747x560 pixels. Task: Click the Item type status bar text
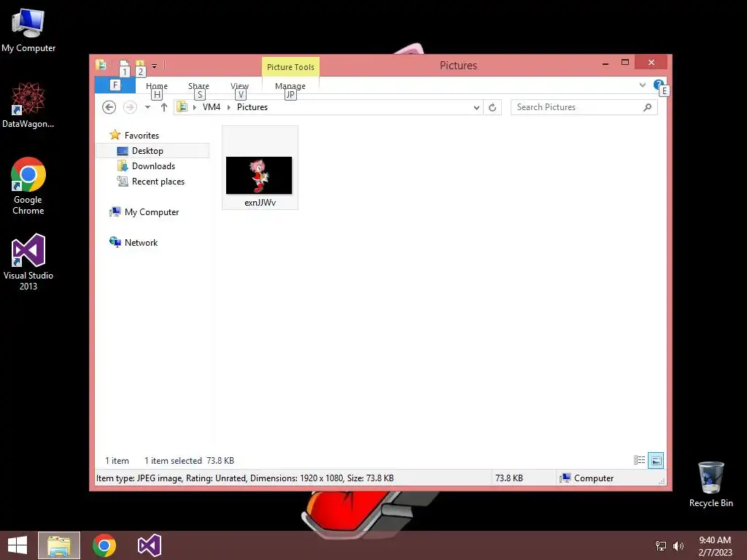(x=245, y=478)
